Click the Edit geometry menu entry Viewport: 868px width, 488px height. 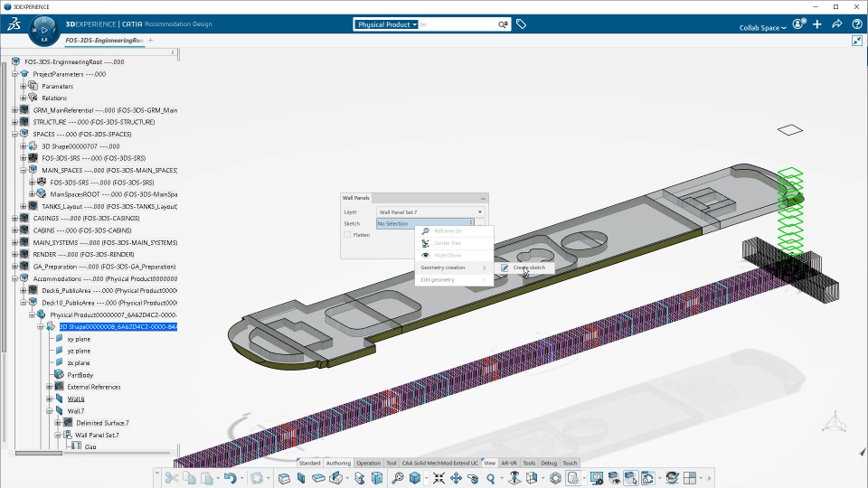(454, 279)
